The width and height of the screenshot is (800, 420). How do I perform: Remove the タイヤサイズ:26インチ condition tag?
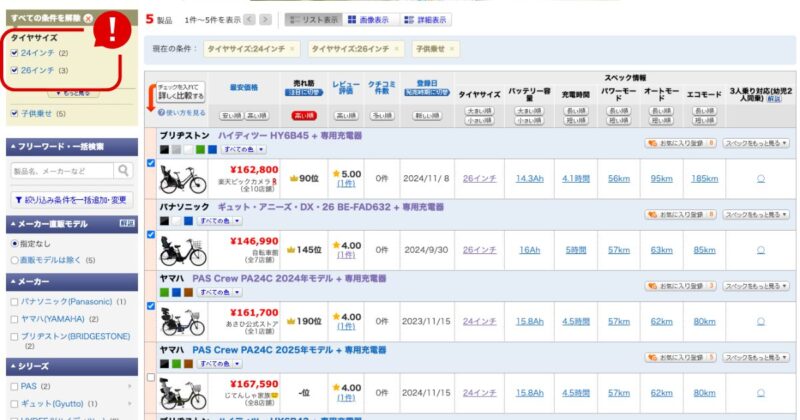pyautogui.click(x=396, y=49)
